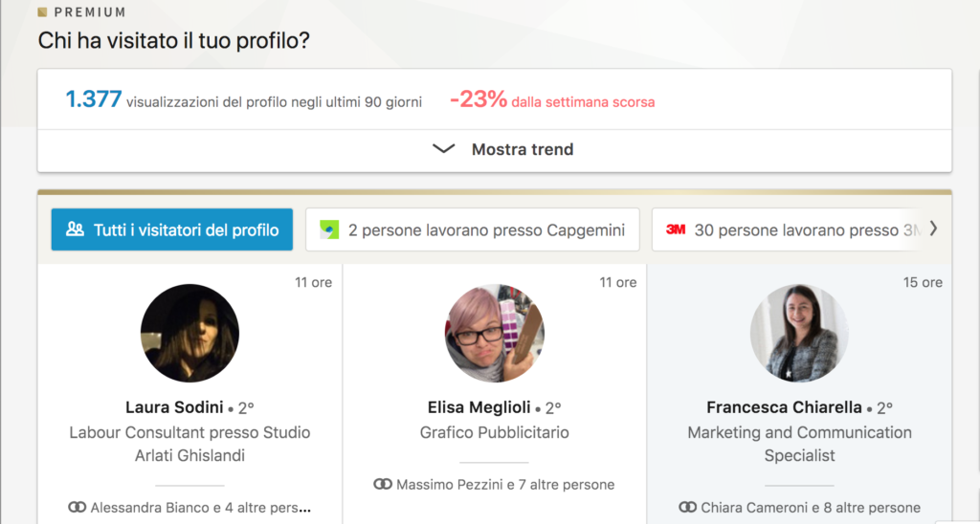Click the 3M company logo icon

coord(676,229)
